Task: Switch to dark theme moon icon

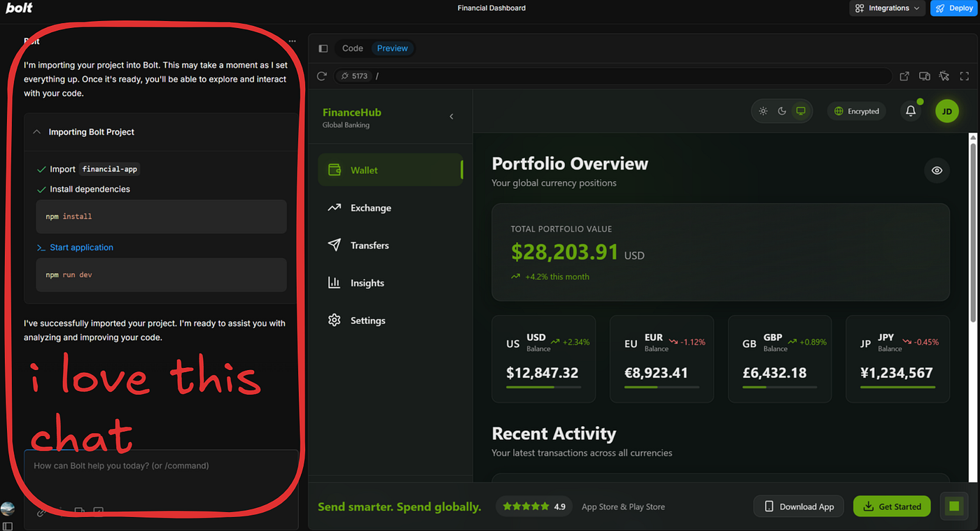Action: pyautogui.click(x=782, y=111)
